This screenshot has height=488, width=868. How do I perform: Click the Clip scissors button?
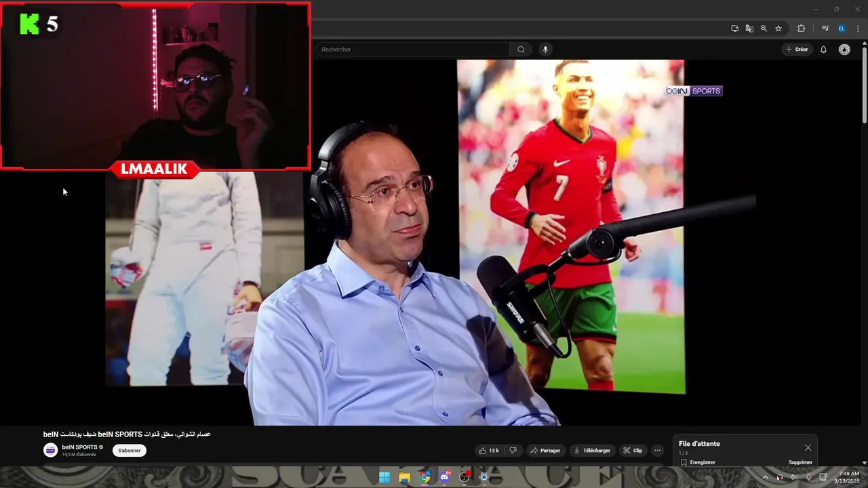(633, 451)
